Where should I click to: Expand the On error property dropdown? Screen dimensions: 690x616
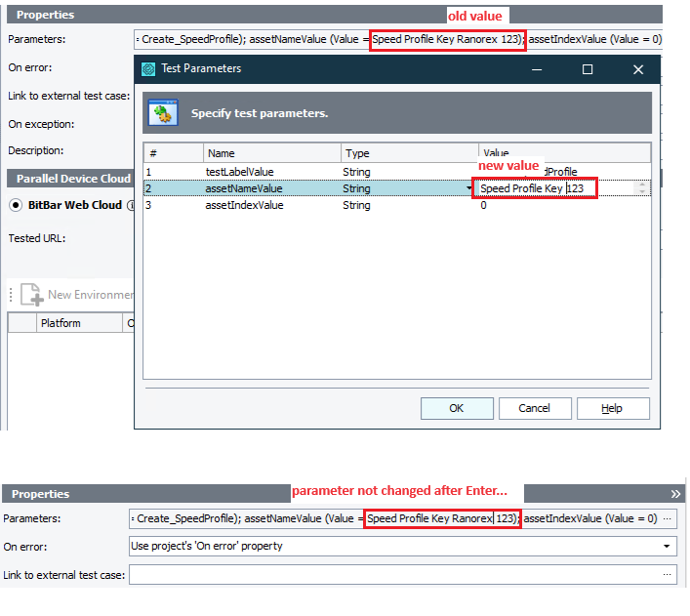click(x=668, y=547)
